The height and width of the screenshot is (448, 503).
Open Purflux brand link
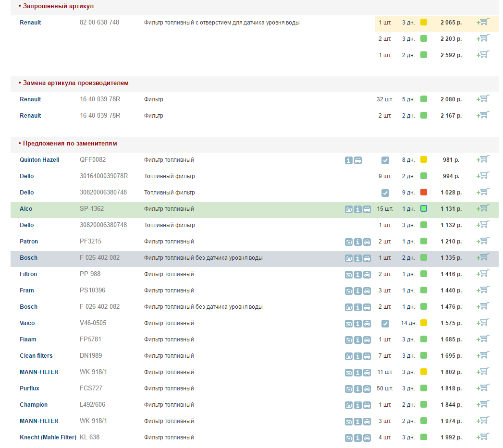tap(29, 388)
